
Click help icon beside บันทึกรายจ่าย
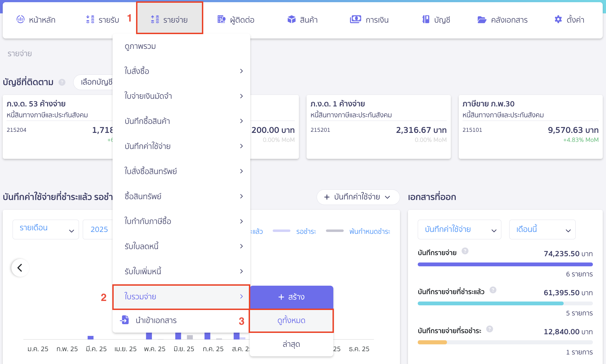(x=465, y=251)
